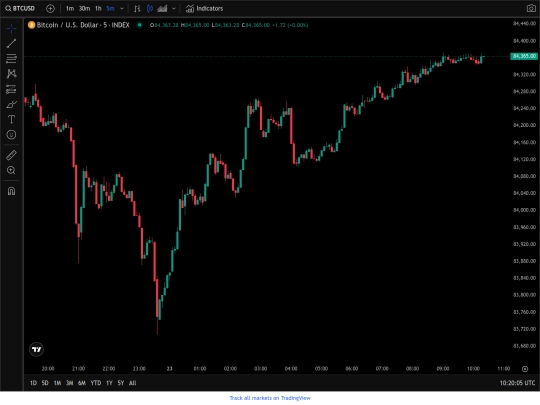
Task: Select the candles chart style icon
Action: pyautogui.click(x=150, y=9)
